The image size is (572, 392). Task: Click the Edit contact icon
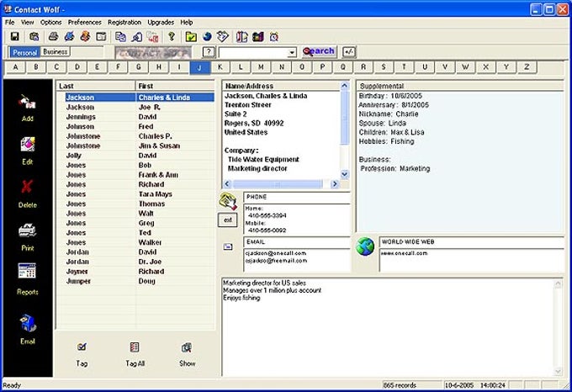click(27, 145)
